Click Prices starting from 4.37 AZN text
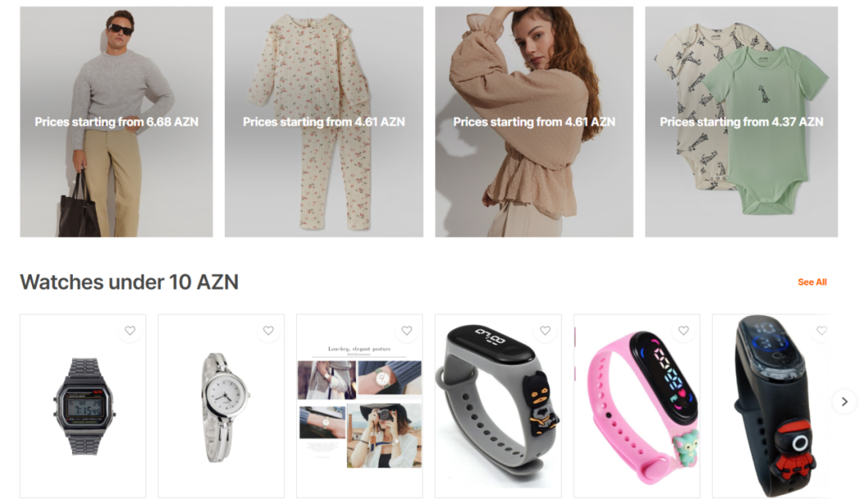This screenshot has height=504, width=864. [x=742, y=122]
